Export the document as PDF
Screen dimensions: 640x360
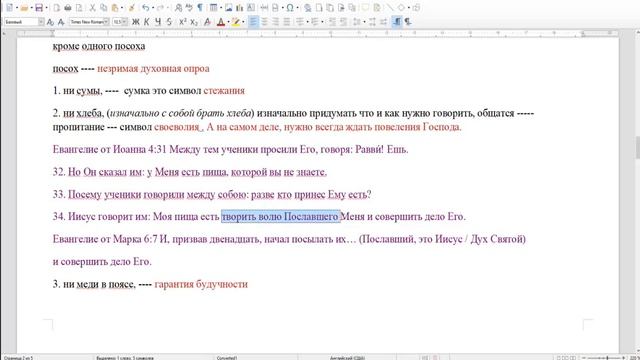click(x=56, y=8)
